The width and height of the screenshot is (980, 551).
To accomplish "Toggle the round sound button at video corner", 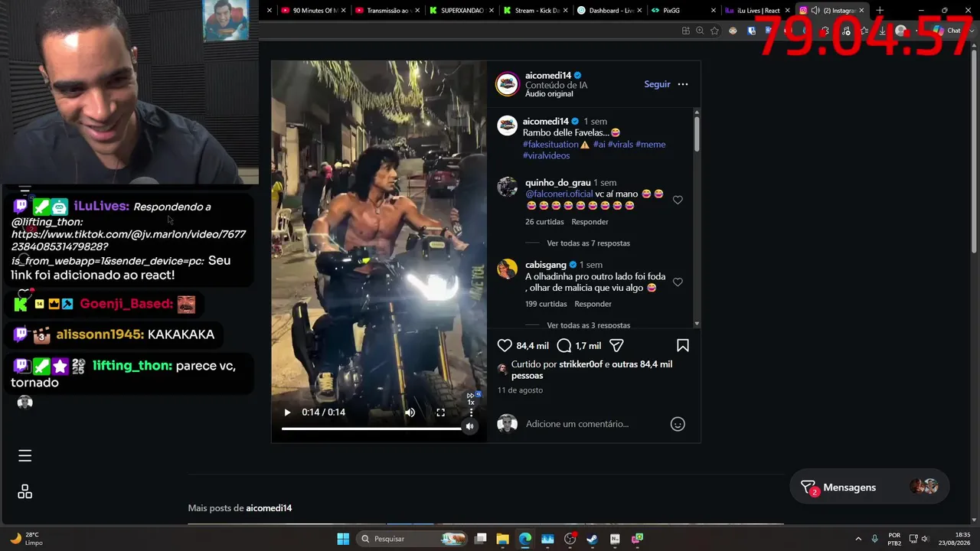I will tap(470, 426).
